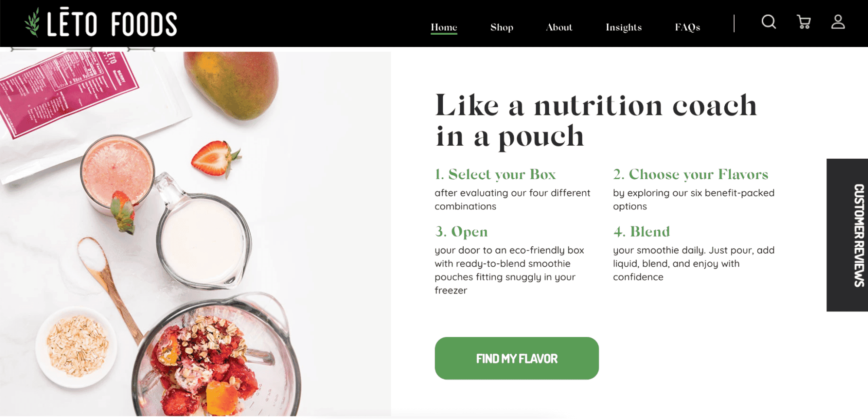Open the Insights menu link
This screenshot has width=868, height=419.
[x=624, y=27]
